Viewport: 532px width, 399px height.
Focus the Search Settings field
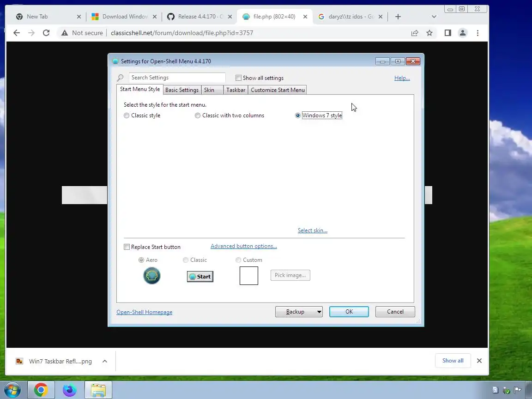tap(177, 78)
